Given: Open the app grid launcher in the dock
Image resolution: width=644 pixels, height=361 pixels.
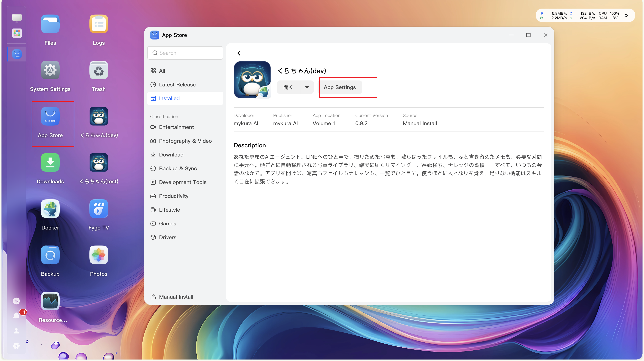Looking at the screenshot, I should [x=17, y=33].
